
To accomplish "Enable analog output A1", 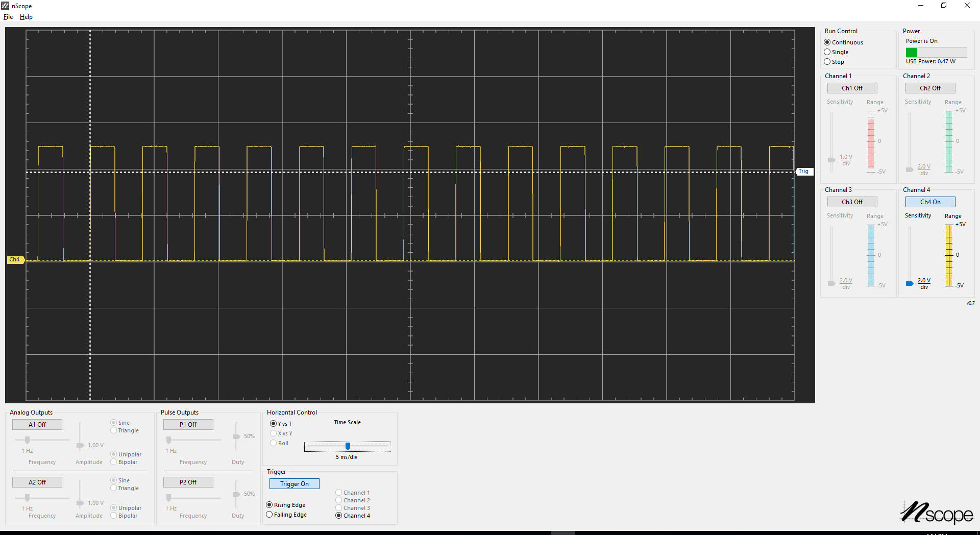I will (x=37, y=425).
